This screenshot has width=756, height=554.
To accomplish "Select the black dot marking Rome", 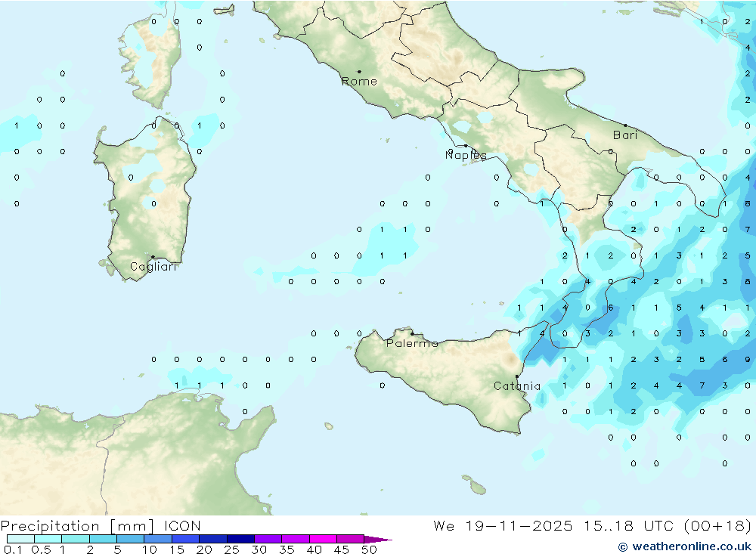I will (359, 71).
